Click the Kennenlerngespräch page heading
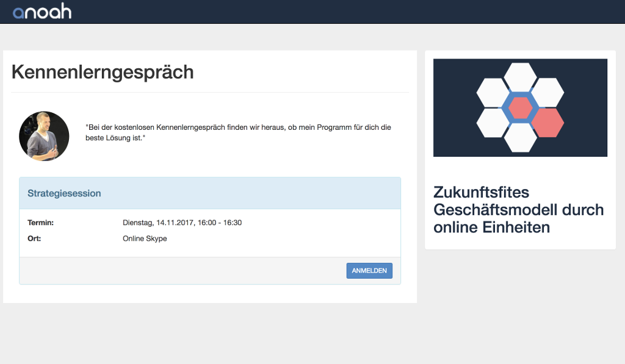 103,72
